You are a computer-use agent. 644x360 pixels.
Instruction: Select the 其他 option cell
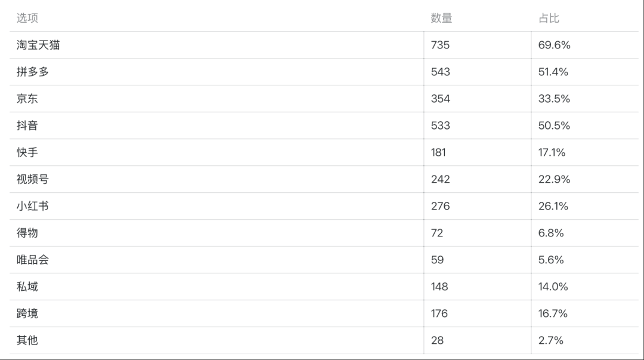(27, 340)
